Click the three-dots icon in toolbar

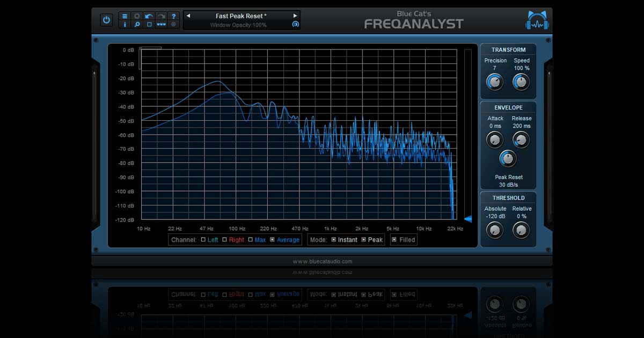(161, 24)
